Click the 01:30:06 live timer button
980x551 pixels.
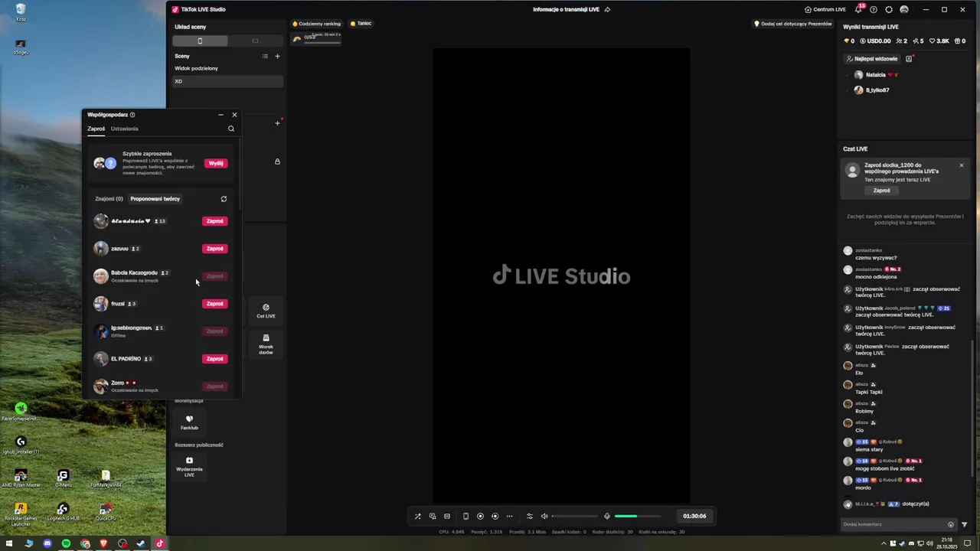click(x=694, y=516)
